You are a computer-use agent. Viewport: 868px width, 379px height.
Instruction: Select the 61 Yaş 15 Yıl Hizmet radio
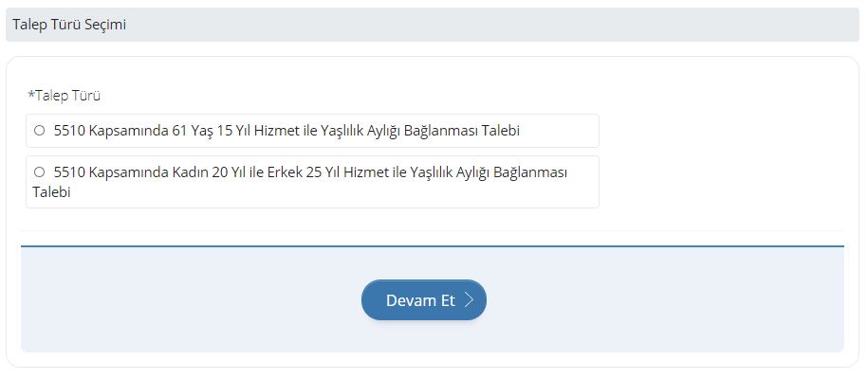(x=39, y=131)
